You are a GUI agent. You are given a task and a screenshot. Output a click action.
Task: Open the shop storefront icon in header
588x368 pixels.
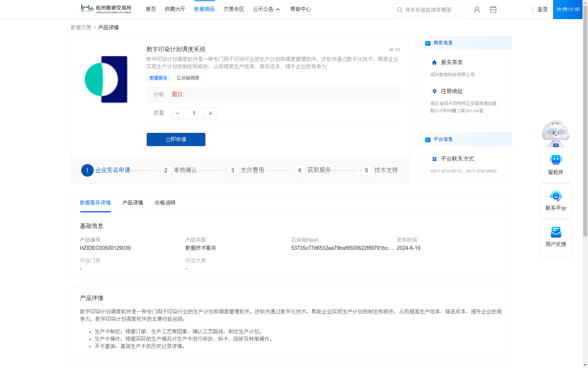[493, 10]
